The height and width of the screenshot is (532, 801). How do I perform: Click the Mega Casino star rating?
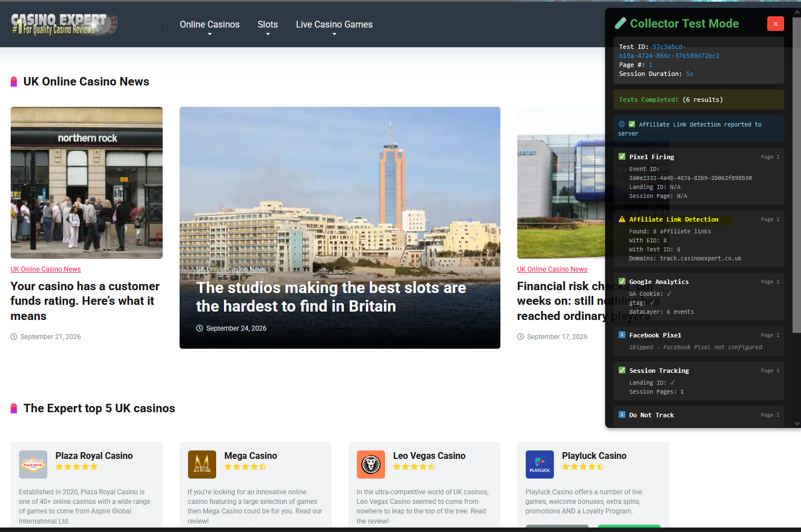[x=245, y=467]
